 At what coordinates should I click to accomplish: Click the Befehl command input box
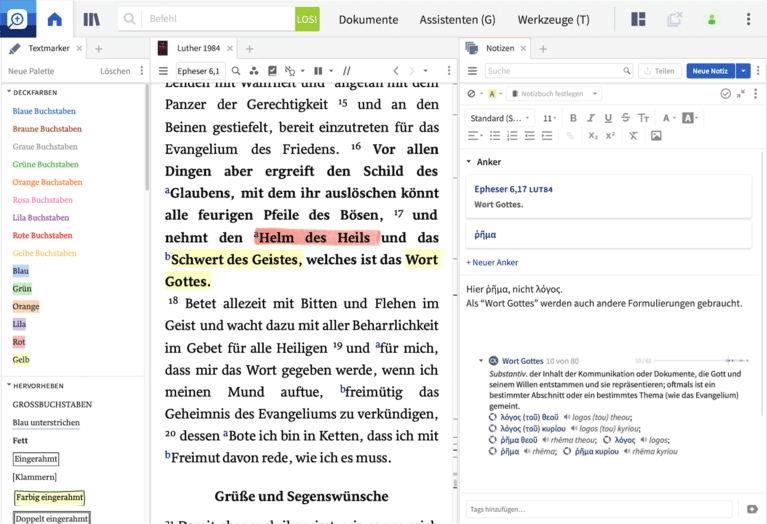[x=218, y=19]
